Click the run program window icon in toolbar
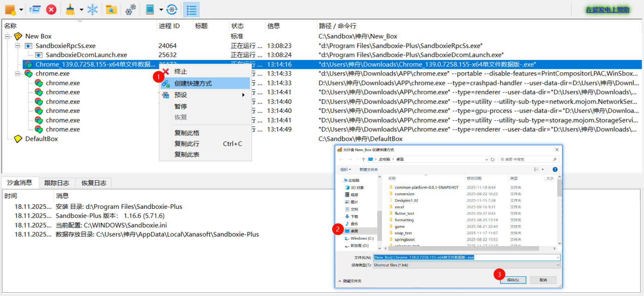This screenshot has height=296, width=644. [35, 10]
